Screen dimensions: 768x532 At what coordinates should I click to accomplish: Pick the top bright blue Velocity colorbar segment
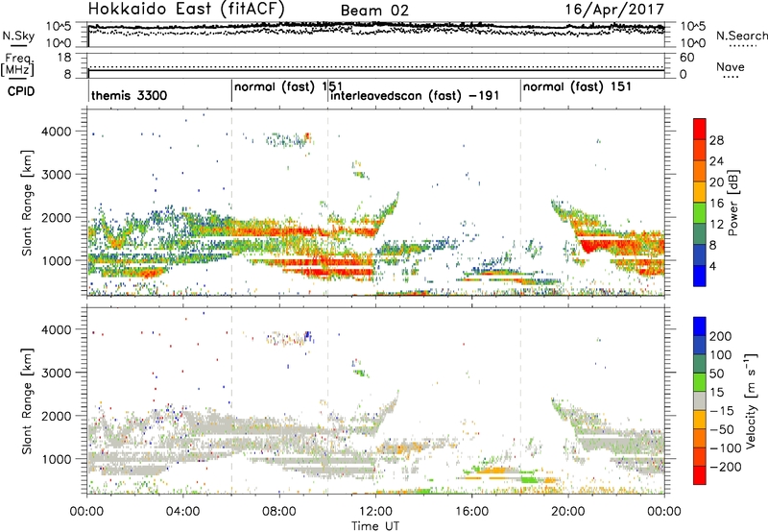click(x=700, y=326)
